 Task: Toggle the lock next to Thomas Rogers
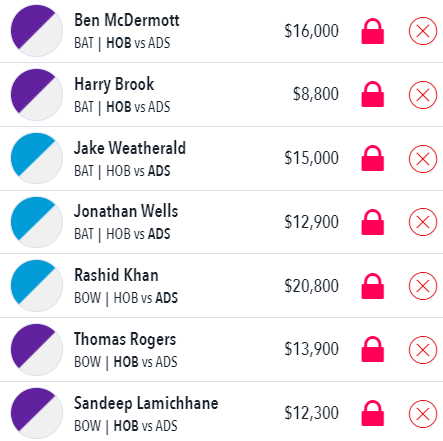373,349
